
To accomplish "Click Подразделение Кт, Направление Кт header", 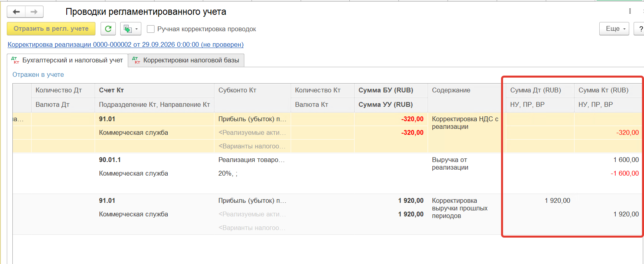I will coord(155,105).
